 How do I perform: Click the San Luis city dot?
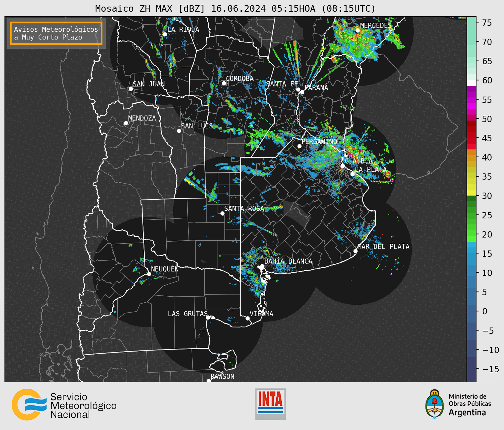(x=179, y=131)
